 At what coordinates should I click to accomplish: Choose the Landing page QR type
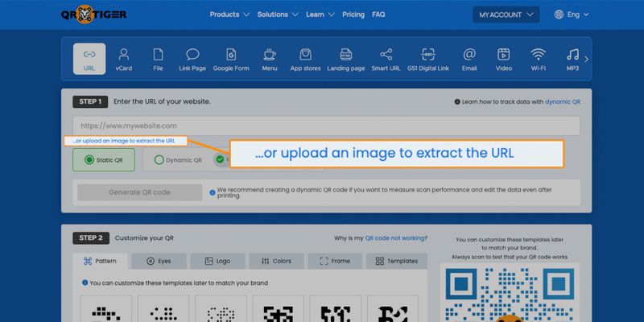(346, 59)
